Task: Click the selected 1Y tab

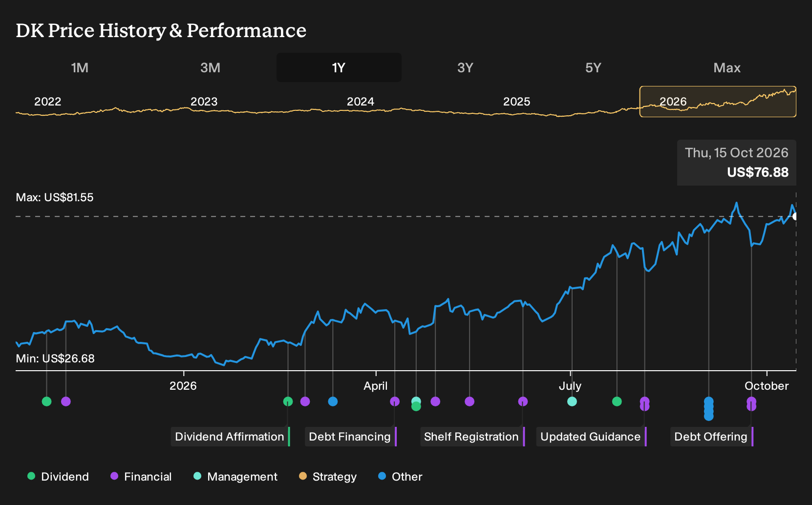Action: point(339,67)
